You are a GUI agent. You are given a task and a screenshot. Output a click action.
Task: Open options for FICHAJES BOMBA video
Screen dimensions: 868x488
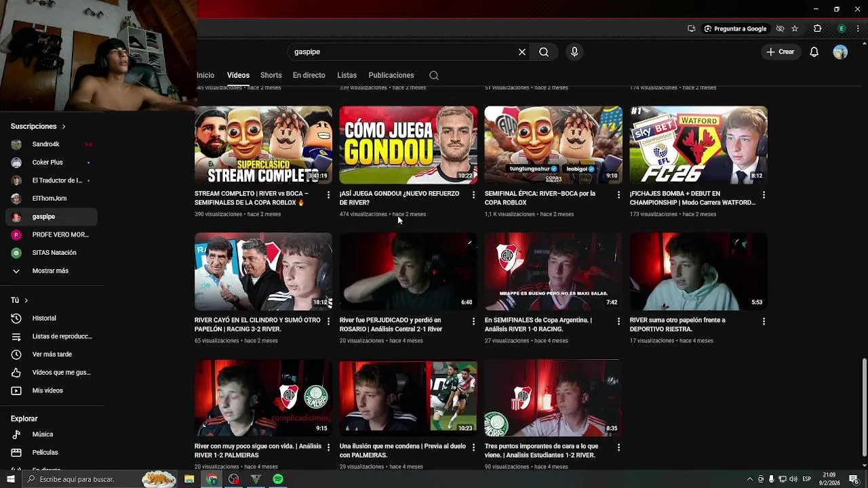[764, 195]
